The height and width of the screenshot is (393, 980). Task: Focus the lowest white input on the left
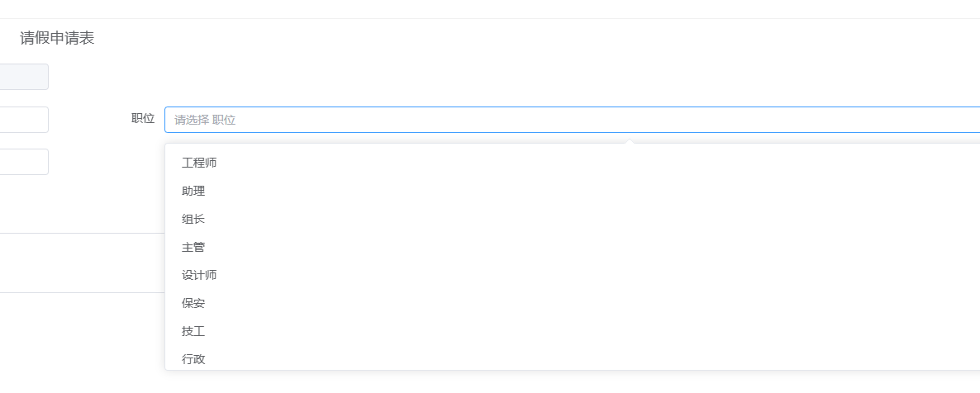click(x=23, y=162)
